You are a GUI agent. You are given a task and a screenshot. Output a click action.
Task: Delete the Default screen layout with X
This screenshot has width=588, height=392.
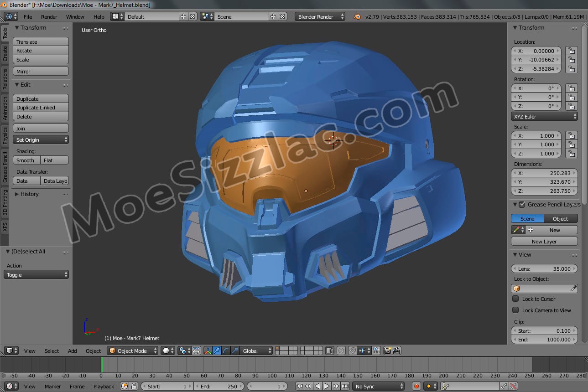tap(193, 16)
